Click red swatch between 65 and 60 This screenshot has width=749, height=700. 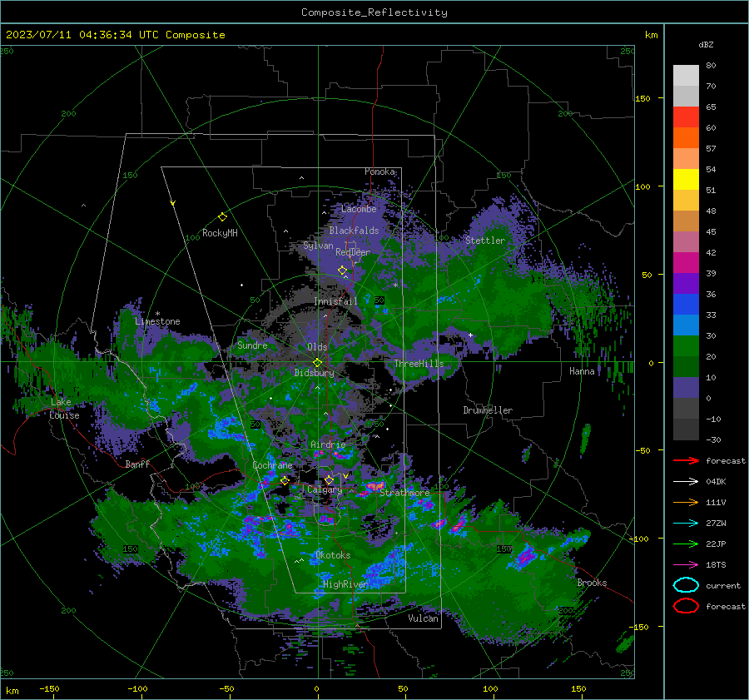(x=686, y=117)
